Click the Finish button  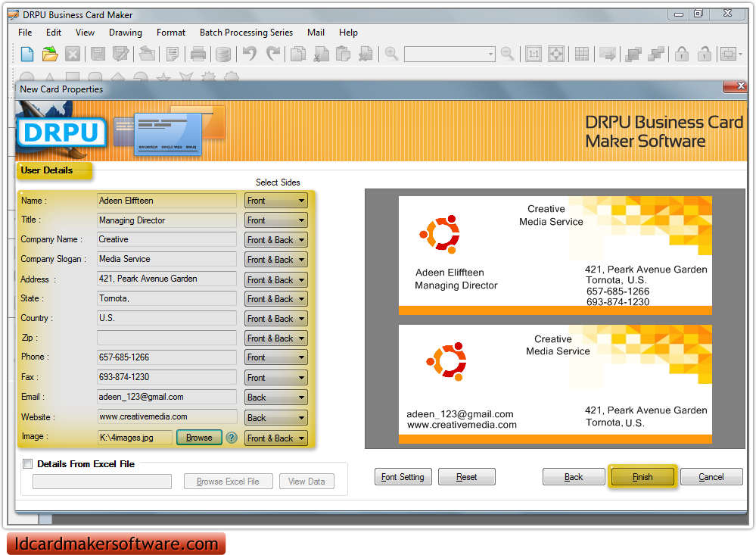pos(642,477)
